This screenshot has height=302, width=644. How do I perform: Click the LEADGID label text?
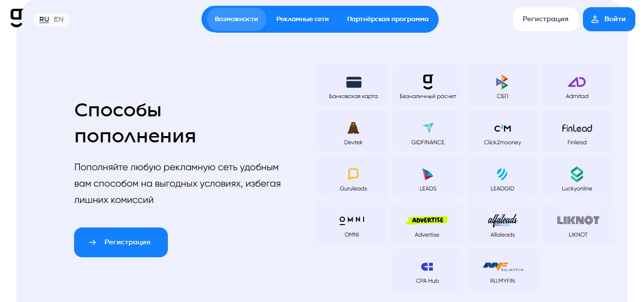pyautogui.click(x=502, y=189)
